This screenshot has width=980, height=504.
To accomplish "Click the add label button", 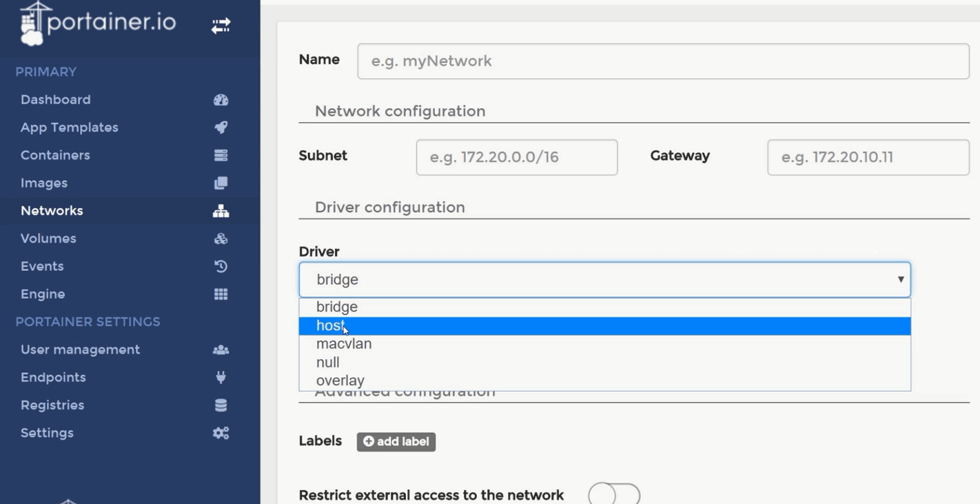I will (x=396, y=442).
